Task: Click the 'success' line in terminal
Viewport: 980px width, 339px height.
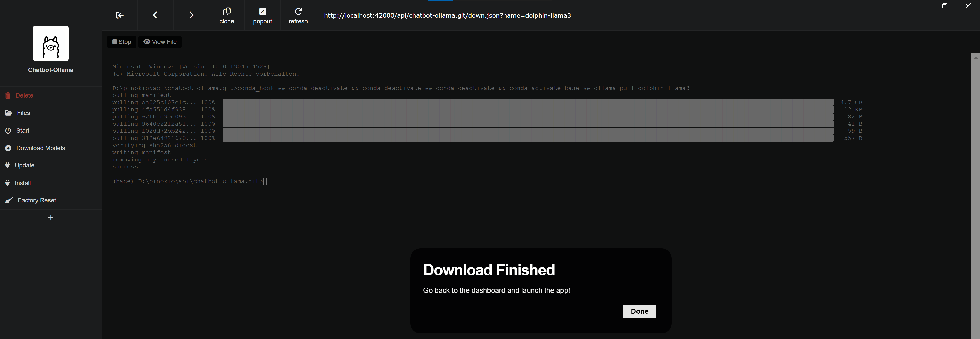Action: coord(125,167)
